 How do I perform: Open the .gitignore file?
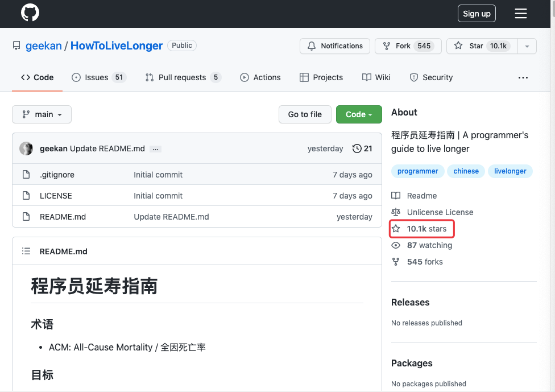coord(57,175)
